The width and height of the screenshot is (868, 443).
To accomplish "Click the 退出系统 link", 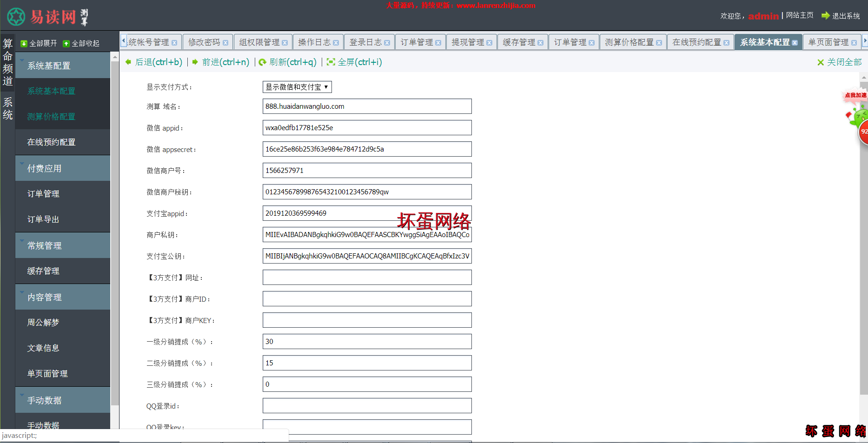I will pos(846,16).
